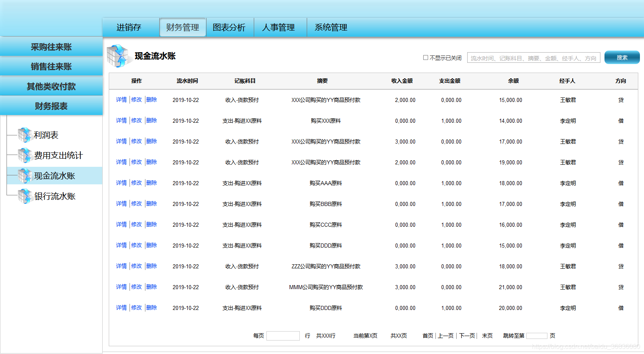The height and width of the screenshot is (354, 644).
Task: Click the 余额 column header
Action: click(x=513, y=81)
